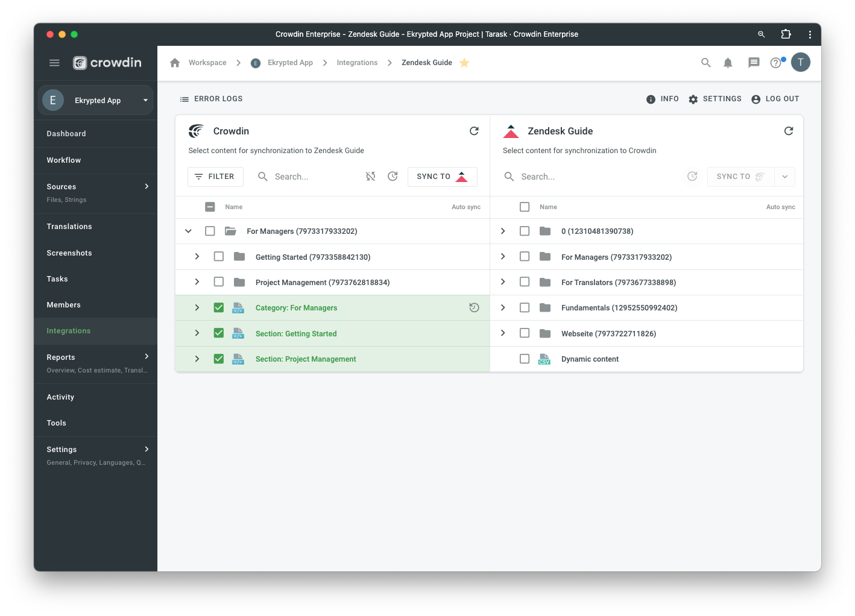Click the Crowdin panel search magnifier icon
Screen dimensions: 855x616
(263, 177)
